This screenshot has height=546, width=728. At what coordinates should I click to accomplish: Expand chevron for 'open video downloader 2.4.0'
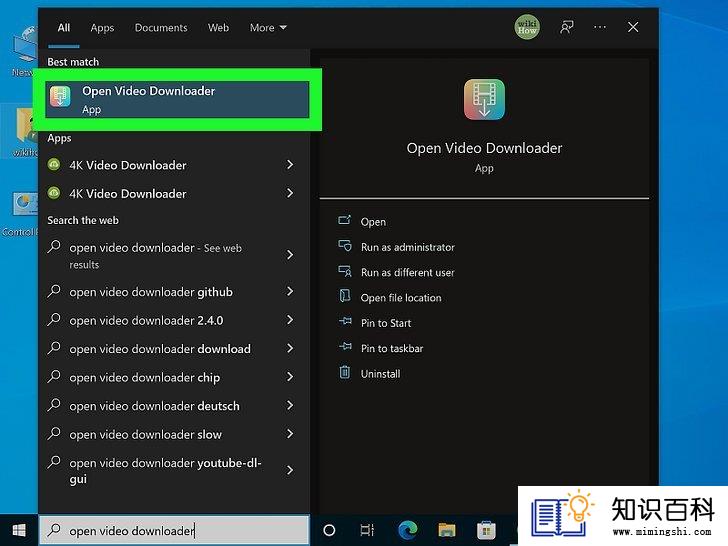click(x=290, y=320)
